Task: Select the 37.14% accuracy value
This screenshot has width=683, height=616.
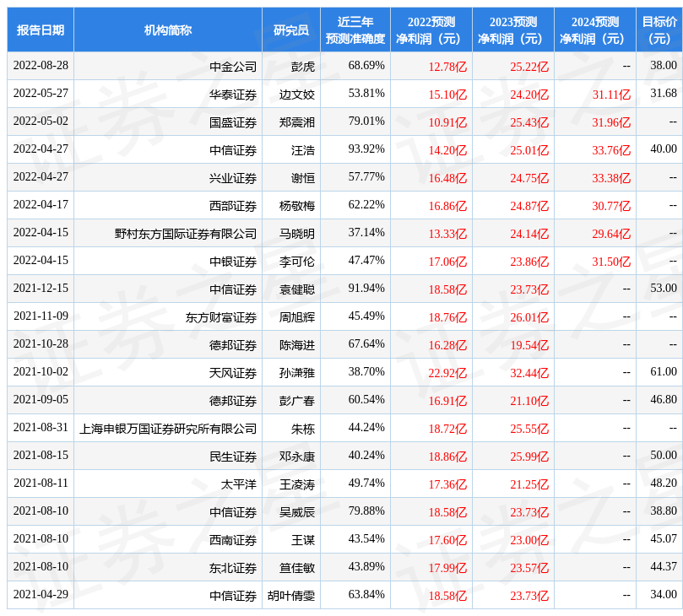Action: pos(366,233)
